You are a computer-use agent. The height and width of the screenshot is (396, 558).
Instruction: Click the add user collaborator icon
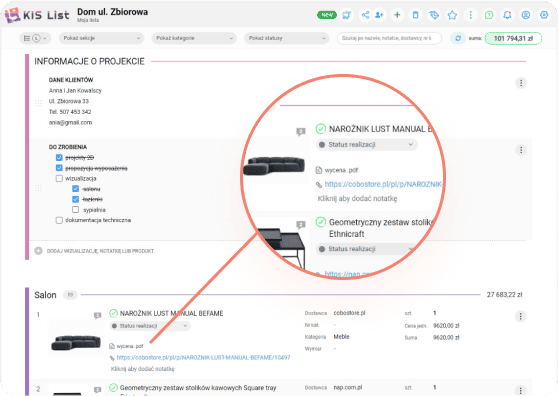point(379,15)
